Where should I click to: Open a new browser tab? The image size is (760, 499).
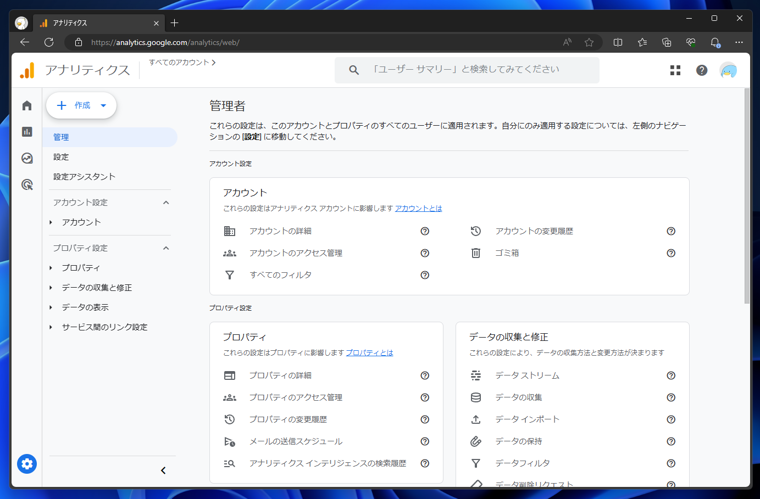coord(174,23)
